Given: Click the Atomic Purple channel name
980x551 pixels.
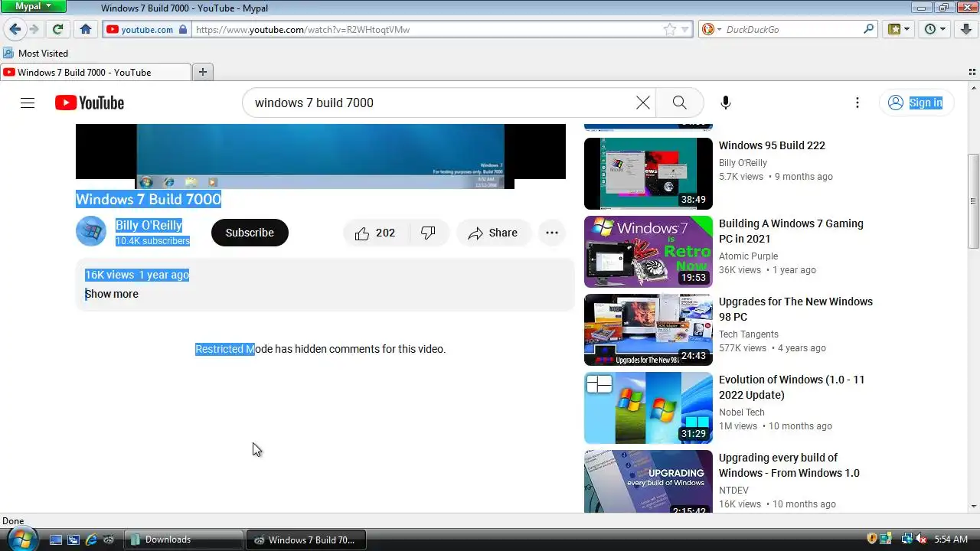Looking at the screenshot, I should 748,256.
